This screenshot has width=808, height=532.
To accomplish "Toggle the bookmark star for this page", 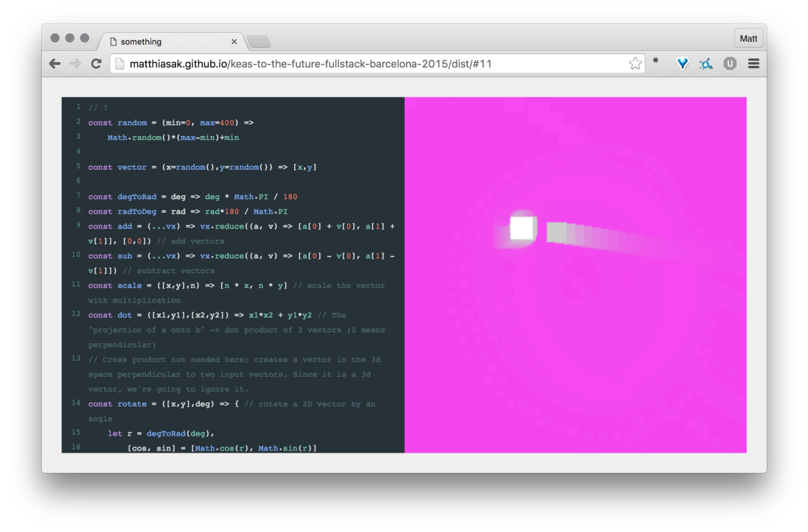I will pyautogui.click(x=635, y=64).
